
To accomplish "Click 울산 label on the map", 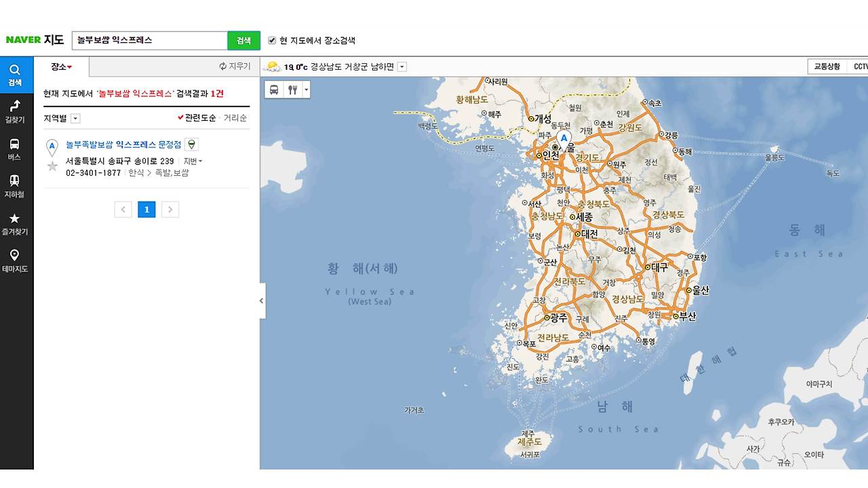I will coord(700,290).
